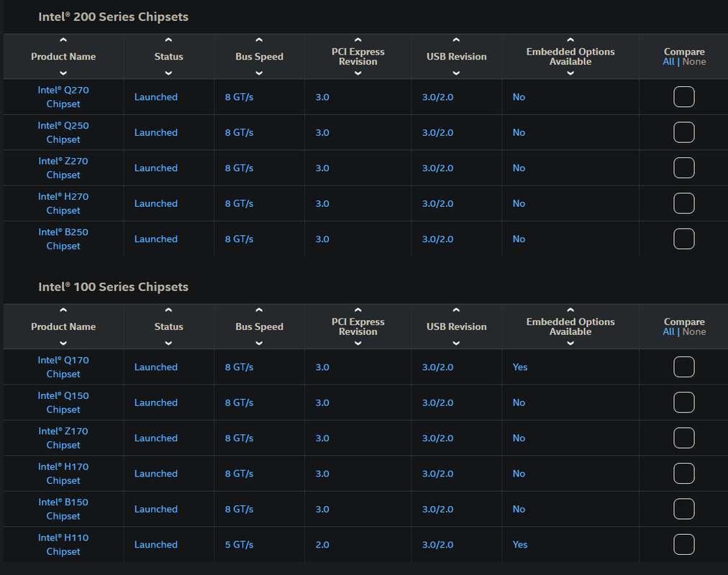Click 3.0/2.0 USB value in Z270 row
728x575 pixels.
tap(437, 168)
